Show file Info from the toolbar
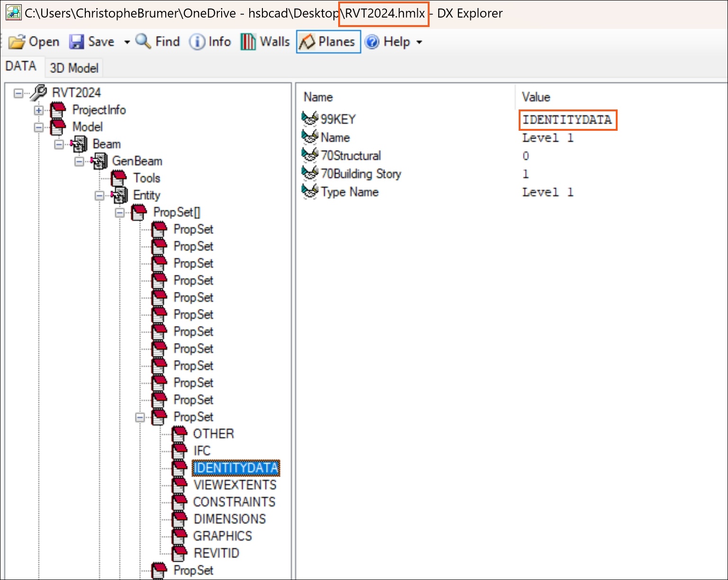 [210, 42]
